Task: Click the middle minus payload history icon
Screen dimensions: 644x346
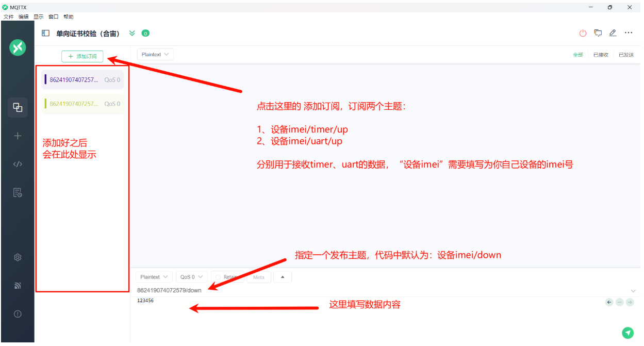Action: point(620,302)
